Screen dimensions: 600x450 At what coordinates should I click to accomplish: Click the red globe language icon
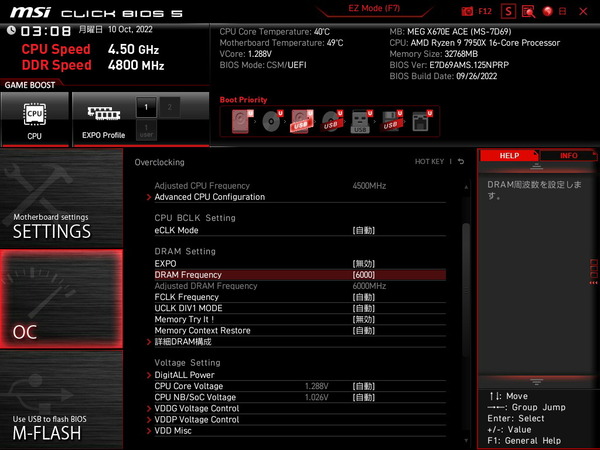548,11
